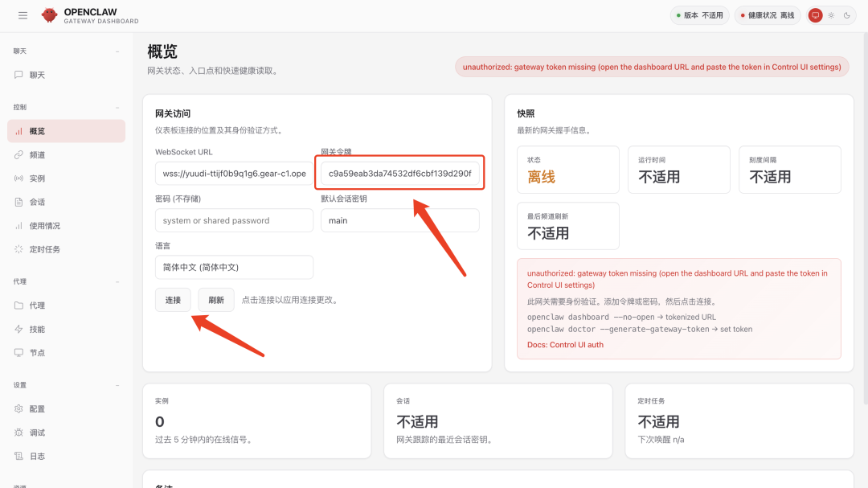
Task: Click the 最后频道刷新 card
Action: 568,226
